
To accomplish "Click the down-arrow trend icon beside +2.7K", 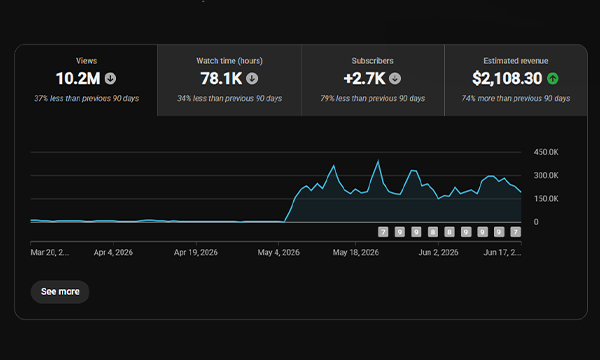I will pyautogui.click(x=395, y=78).
